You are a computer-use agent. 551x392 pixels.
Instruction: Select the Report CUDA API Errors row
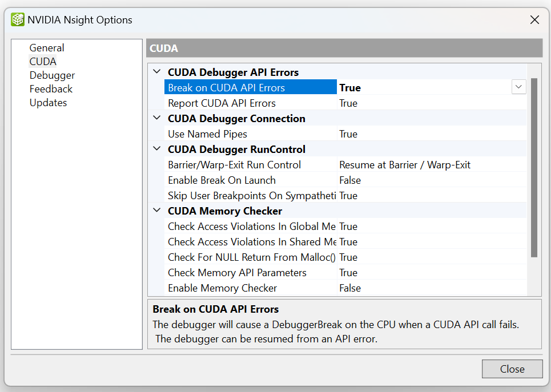click(x=222, y=103)
